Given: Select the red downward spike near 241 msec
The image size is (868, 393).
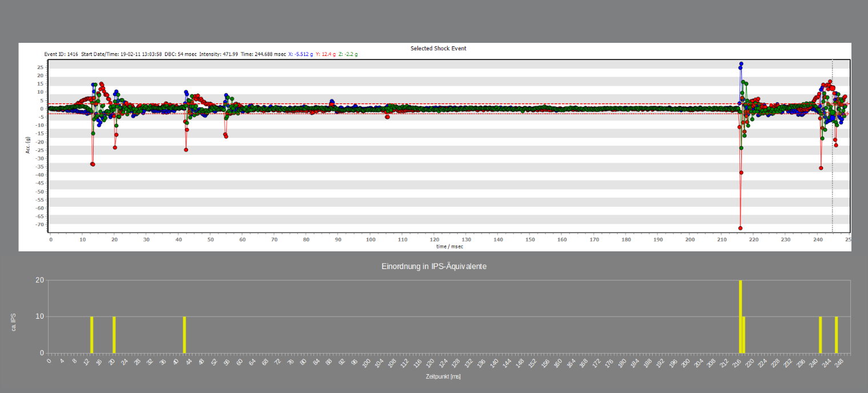Looking at the screenshot, I should (821, 168).
